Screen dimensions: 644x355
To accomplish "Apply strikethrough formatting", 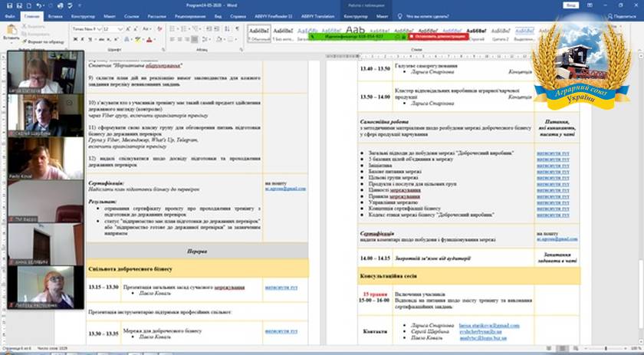I will pos(101,39).
